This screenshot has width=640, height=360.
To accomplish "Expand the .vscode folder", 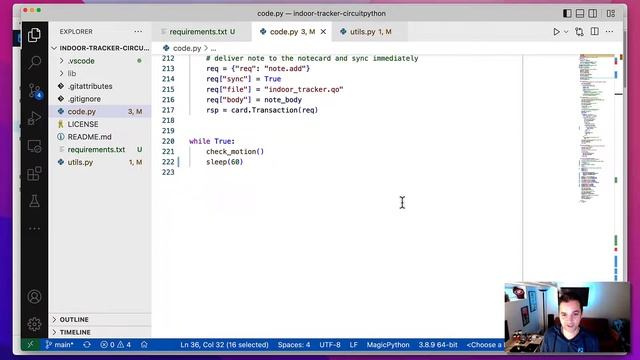I will (x=100, y=61).
